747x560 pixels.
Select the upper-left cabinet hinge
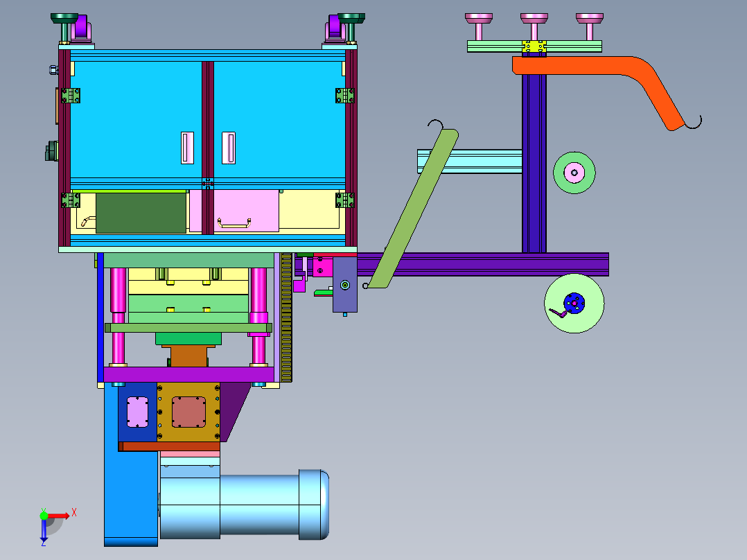point(71,96)
